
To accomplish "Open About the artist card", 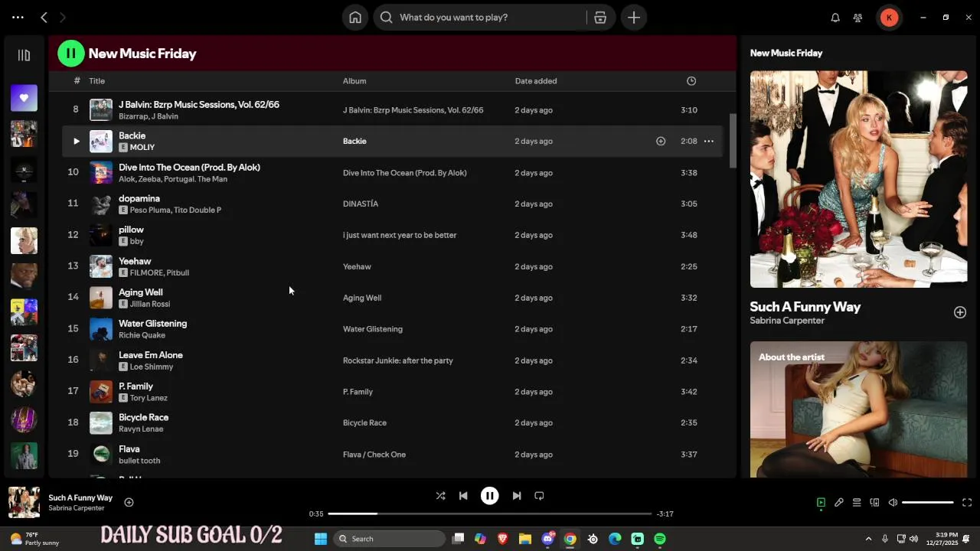I will tap(858, 409).
